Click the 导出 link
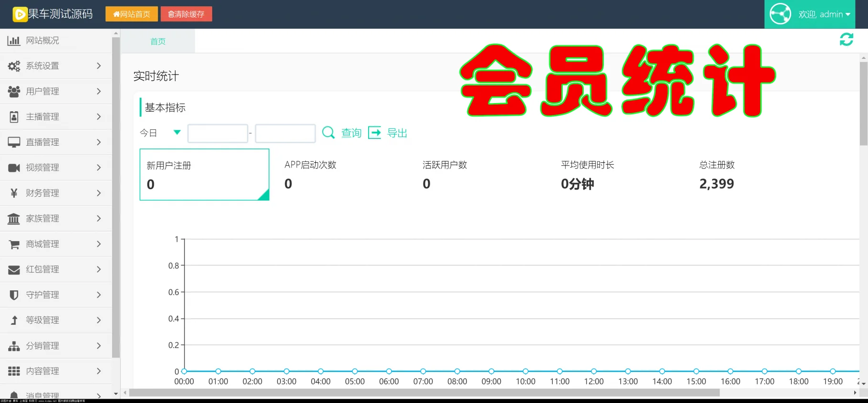Image resolution: width=868 pixels, height=403 pixels. click(x=397, y=133)
